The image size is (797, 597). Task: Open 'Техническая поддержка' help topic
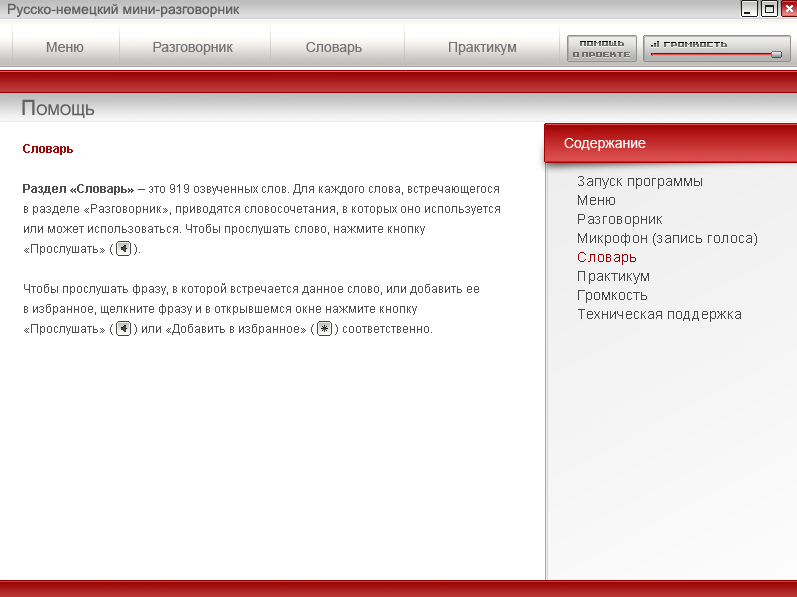659,315
